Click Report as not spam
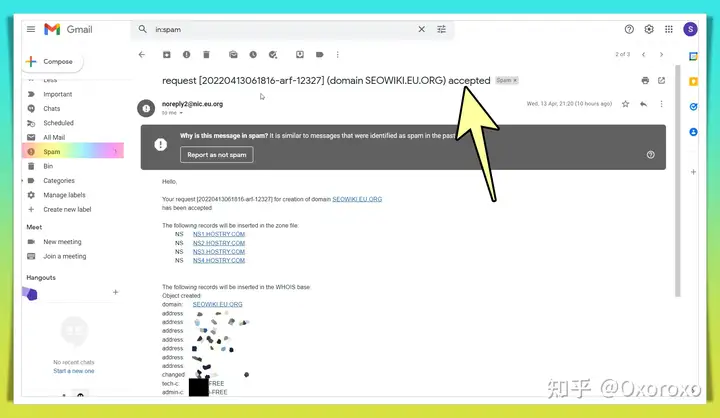The width and height of the screenshot is (720, 418). pyautogui.click(x=217, y=155)
